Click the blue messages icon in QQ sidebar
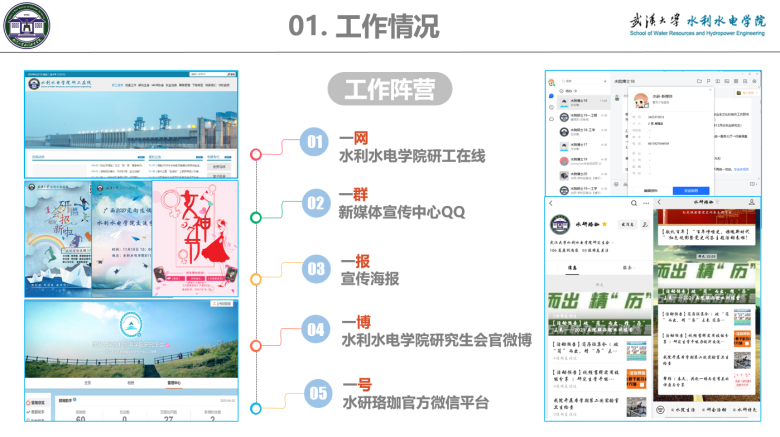This screenshot has width=780, height=437. tap(550, 97)
